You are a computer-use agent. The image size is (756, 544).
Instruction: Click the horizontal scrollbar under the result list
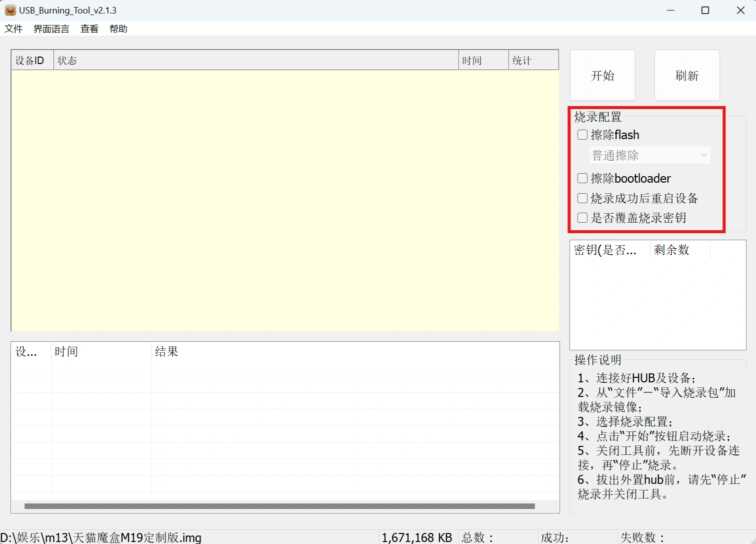pos(279,506)
